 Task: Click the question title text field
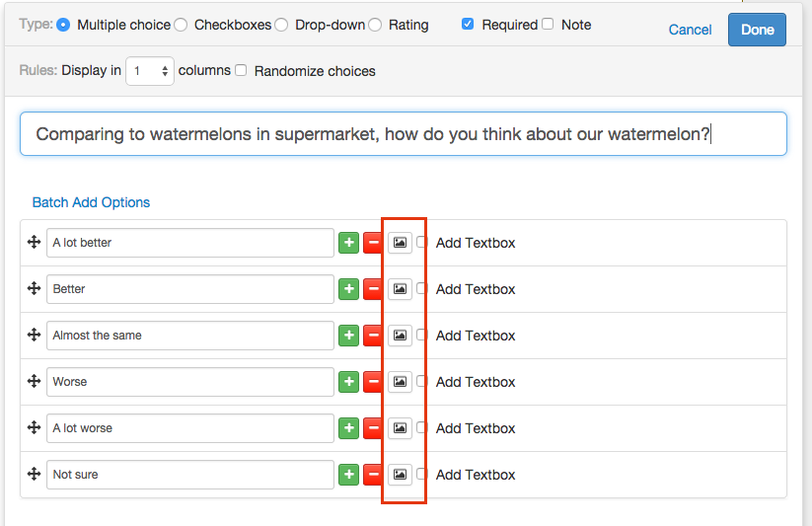click(403, 134)
